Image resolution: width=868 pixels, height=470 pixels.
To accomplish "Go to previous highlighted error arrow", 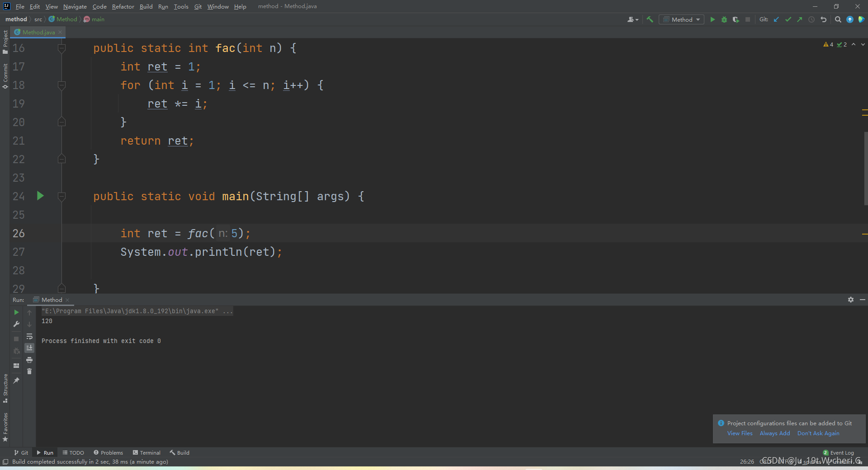I will pyautogui.click(x=854, y=44).
